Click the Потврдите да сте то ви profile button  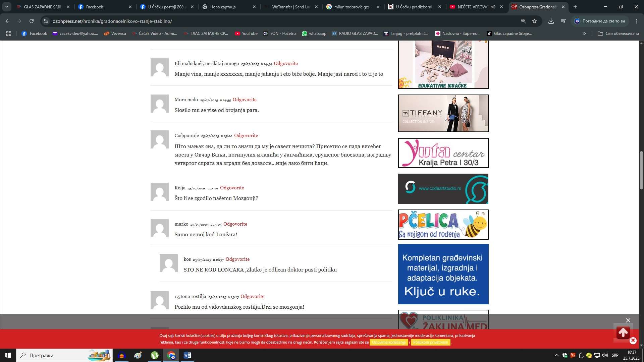coord(600,21)
